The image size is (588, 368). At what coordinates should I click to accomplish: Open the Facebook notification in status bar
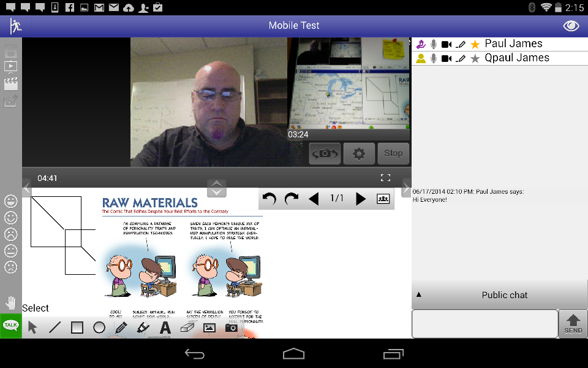(70, 7)
